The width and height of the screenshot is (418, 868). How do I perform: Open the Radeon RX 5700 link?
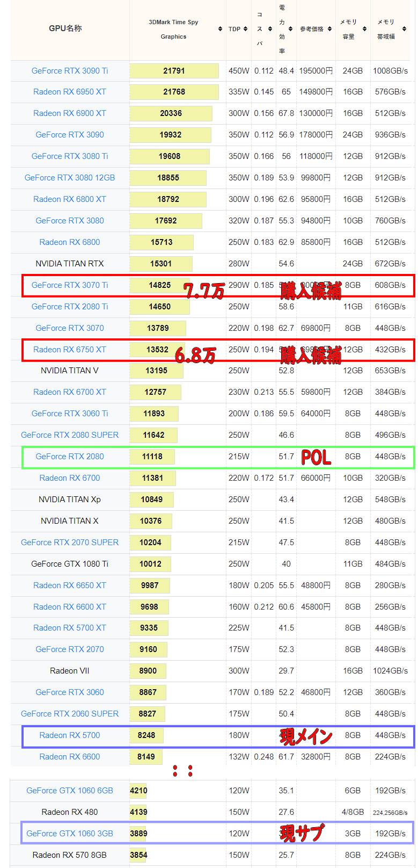click(x=70, y=735)
